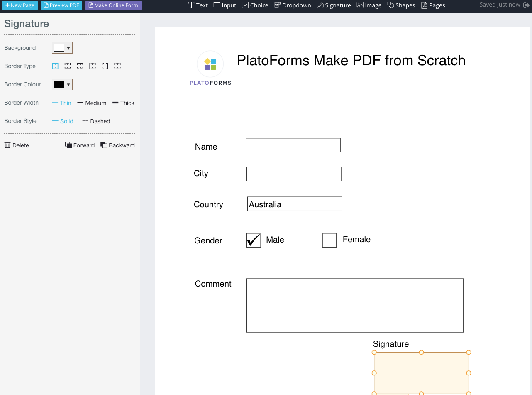Click the Preview PDF button
The image size is (532, 395).
pos(61,5)
